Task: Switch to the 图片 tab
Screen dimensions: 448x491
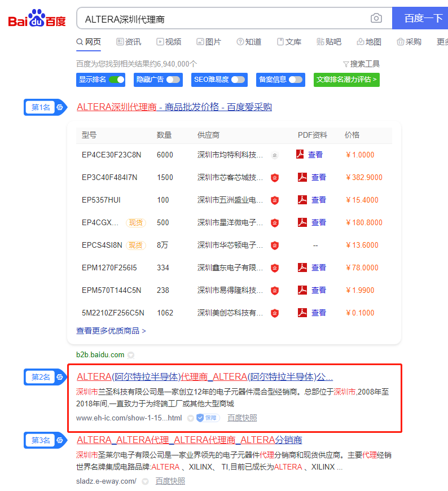Action: click(x=209, y=42)
